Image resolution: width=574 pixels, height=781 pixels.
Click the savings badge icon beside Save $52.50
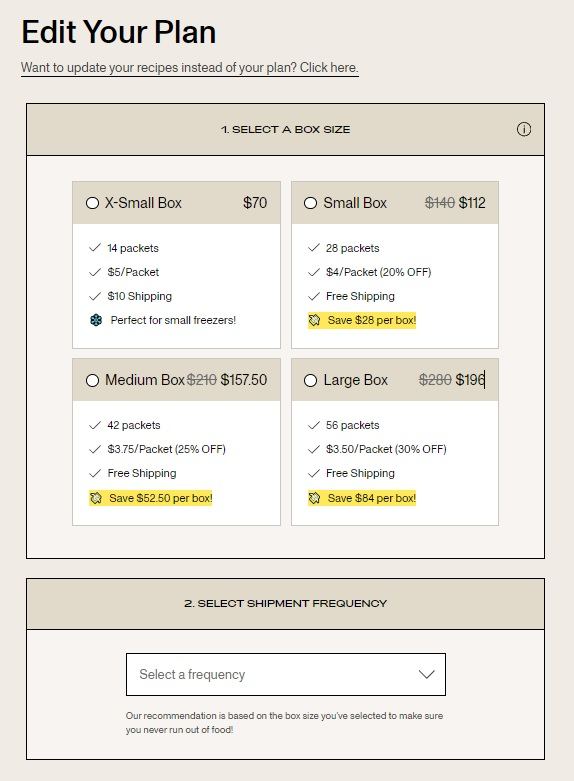point(96,498)
